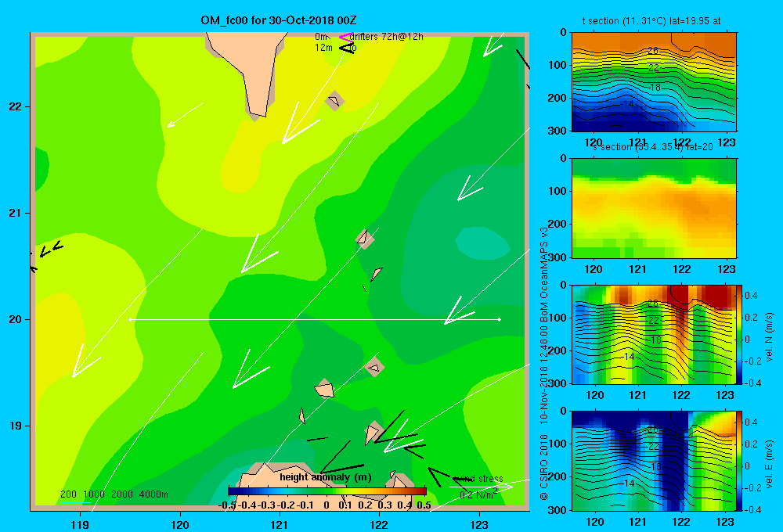Click latitude label 19 on main map axis
Screen dimensions: 783x532
click(16, 426)
